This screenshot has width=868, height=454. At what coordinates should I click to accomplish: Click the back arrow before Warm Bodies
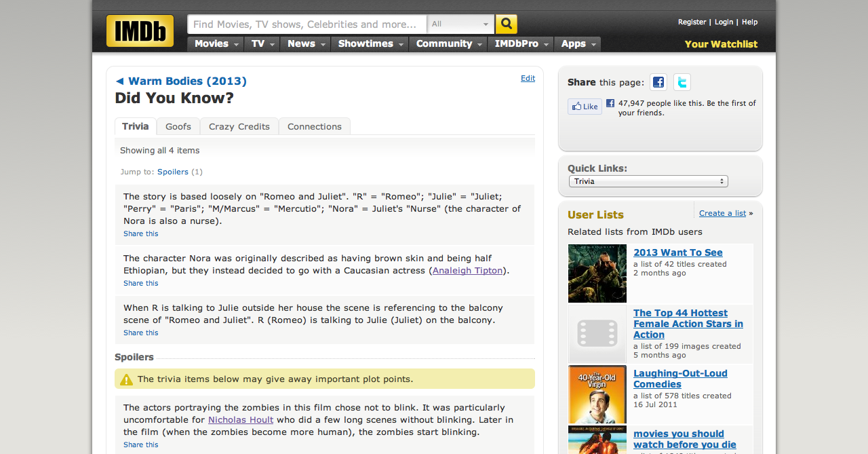119,81
